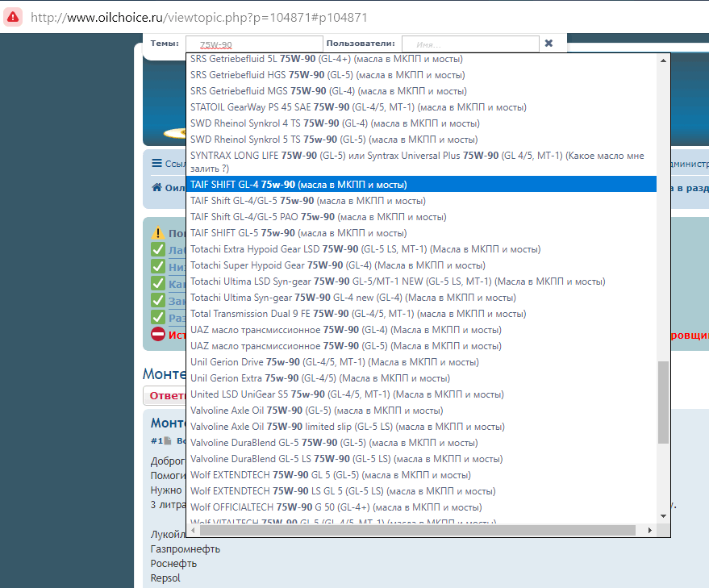Viewport: 709px width, 588px height.
Task: Select SRS Getriebefluid 5L 75W-90 suggestion
Action: pos(421,59)
